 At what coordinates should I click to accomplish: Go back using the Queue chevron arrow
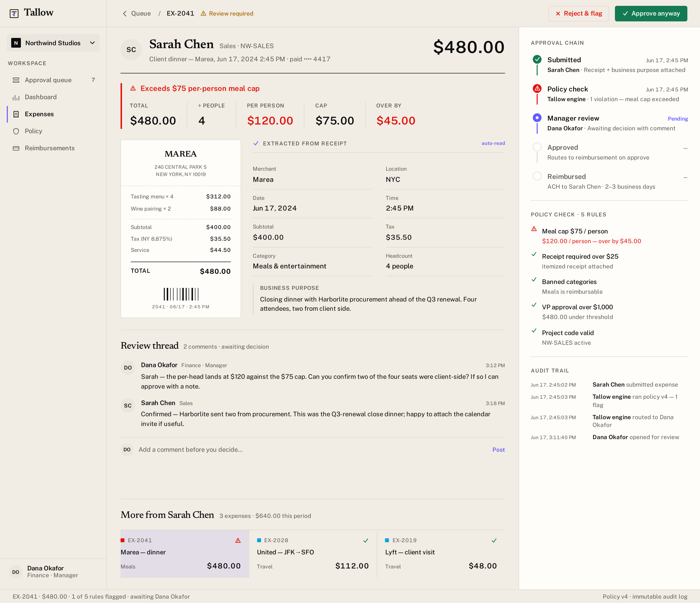pos(125,14)
